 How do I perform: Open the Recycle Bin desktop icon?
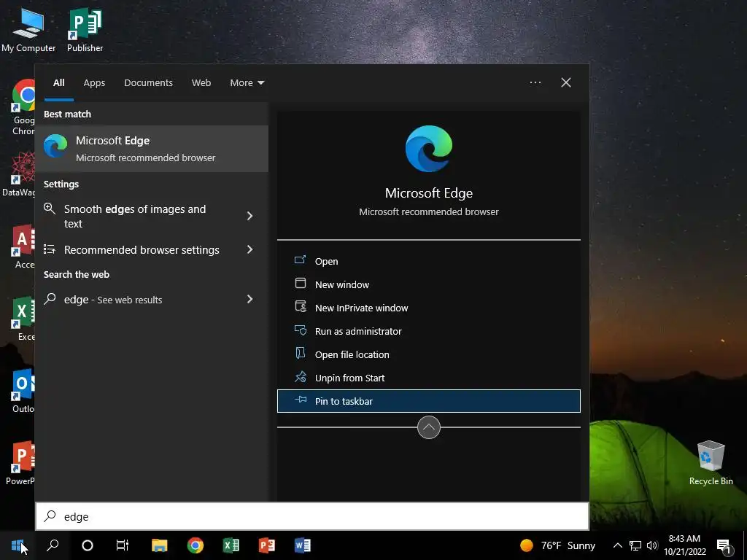[711, 463]
